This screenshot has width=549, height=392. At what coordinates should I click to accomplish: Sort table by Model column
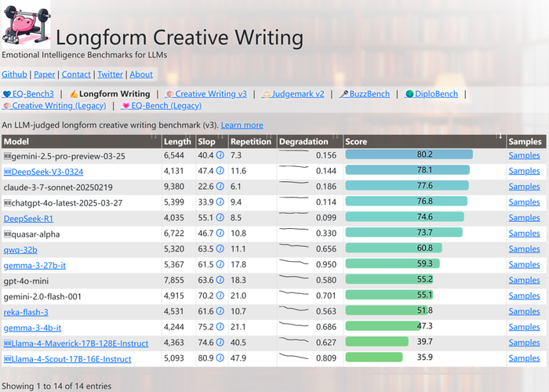pyautogui.click(x=82, y=141)
